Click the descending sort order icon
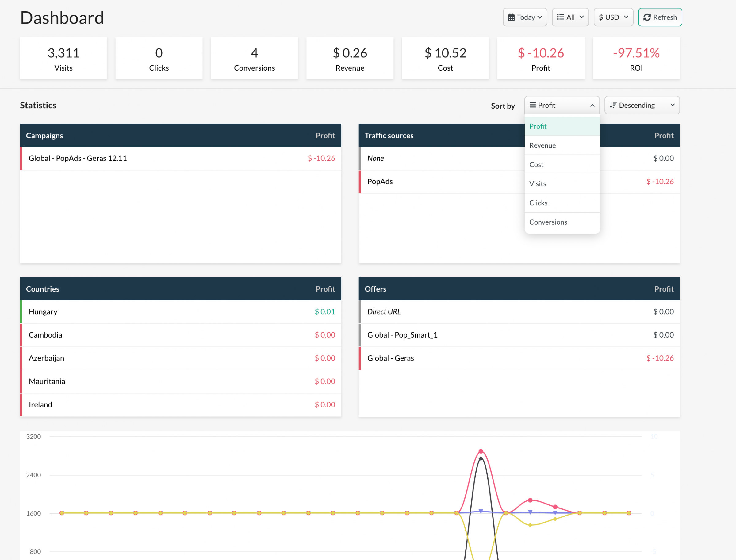The width and height of the screenshot is (736, 560). [613, 105]
